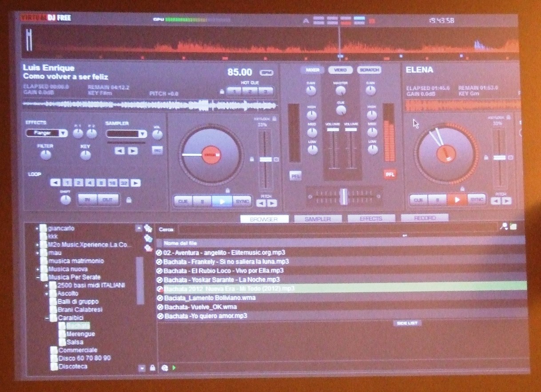Click the red record indicator in top bar
541x392 pixels.
372,20
